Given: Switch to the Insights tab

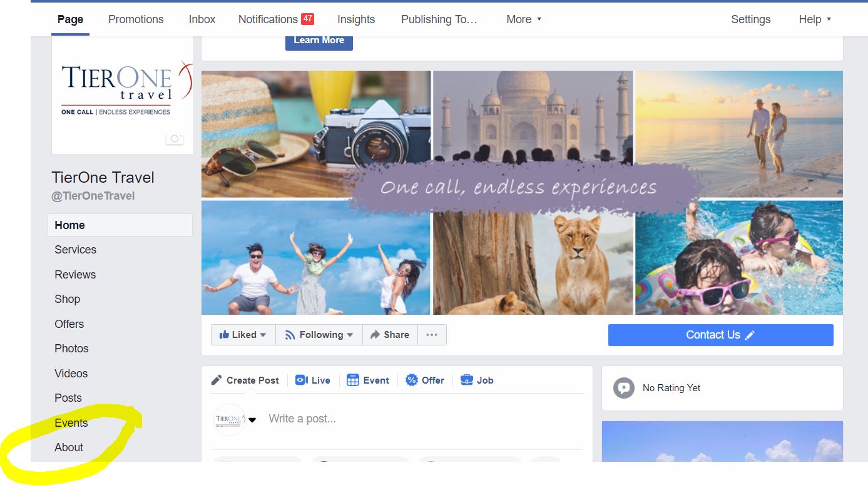Looking at the screenshot, I should coord(356,19).
